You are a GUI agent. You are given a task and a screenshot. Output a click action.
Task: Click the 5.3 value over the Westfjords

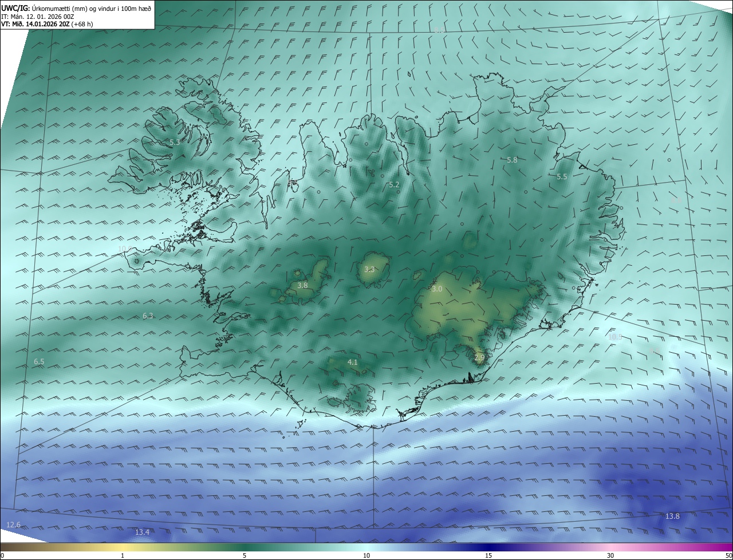click(x=175, y=142)
